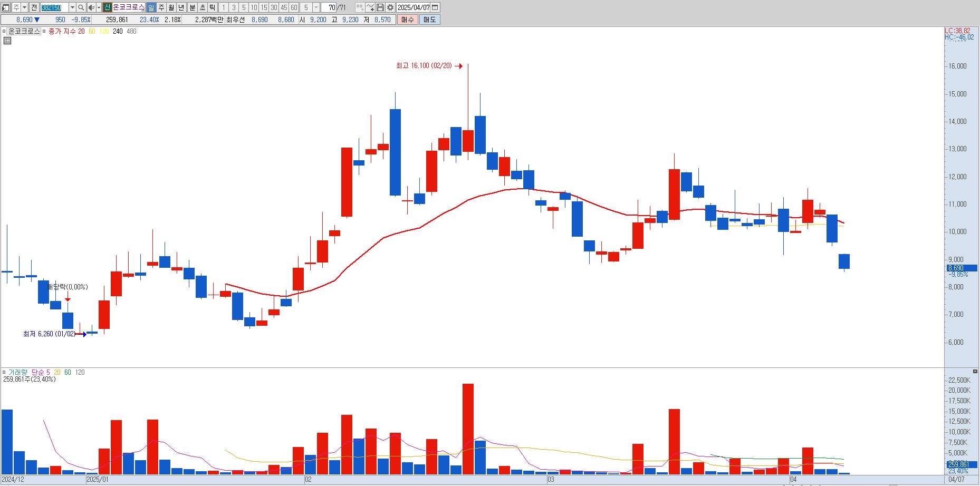The image size is (980, 486).
Task: Click the 매도 sell button
Action: [x=430, y=20]
